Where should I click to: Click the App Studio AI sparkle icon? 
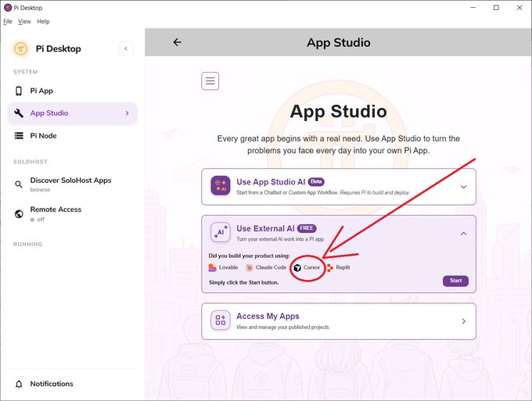(x=221, y=185)
